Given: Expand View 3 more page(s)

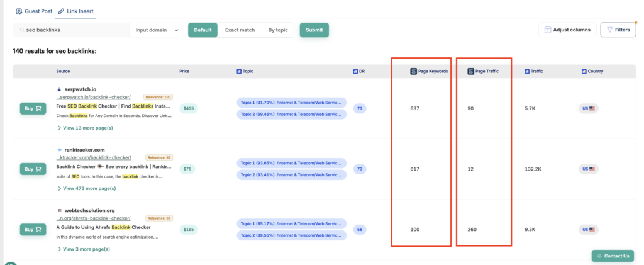Looking at the screenshot, I should [84, 249].
